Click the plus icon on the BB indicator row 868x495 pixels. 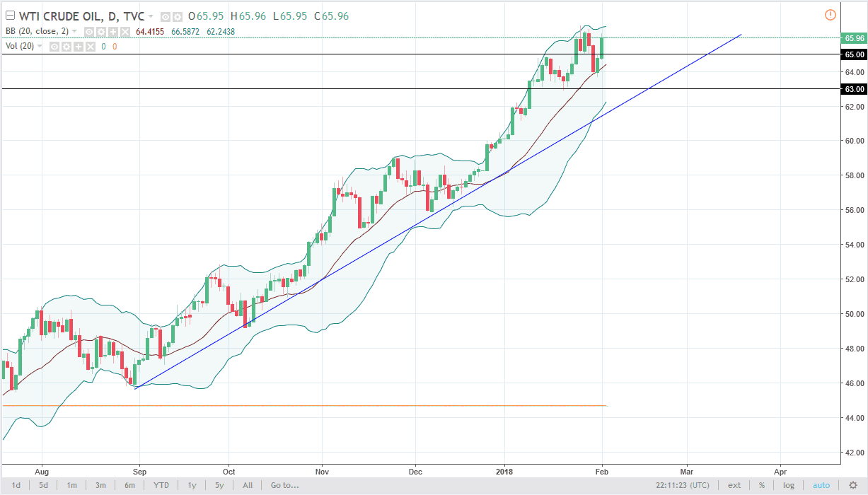[113, 32]
